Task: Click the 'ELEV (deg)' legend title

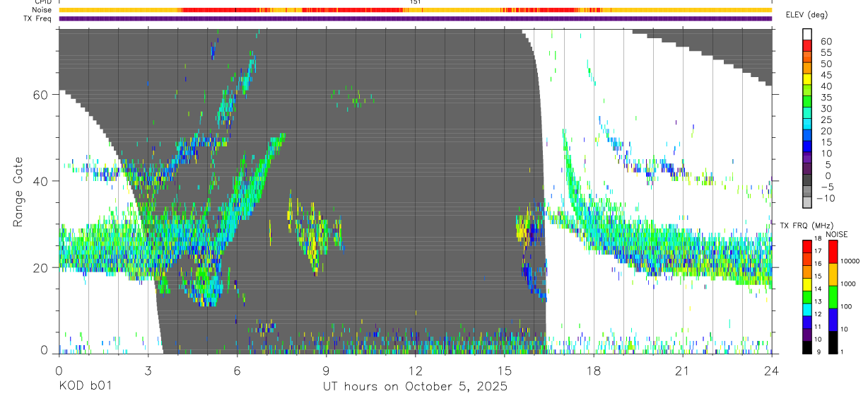Action: click(x=807, y=15)
